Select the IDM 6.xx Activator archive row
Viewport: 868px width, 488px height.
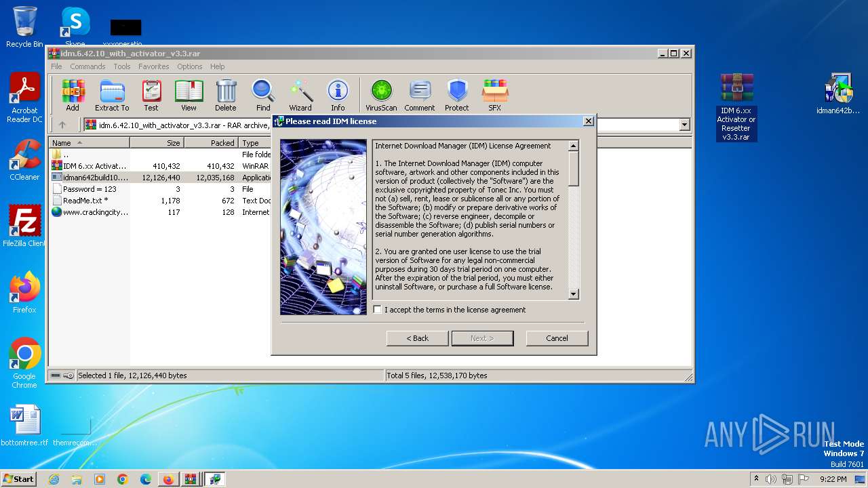point(160,166)
